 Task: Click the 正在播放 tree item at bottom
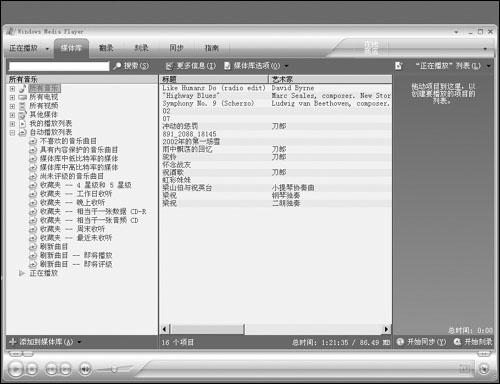click(x=43, y=273)
